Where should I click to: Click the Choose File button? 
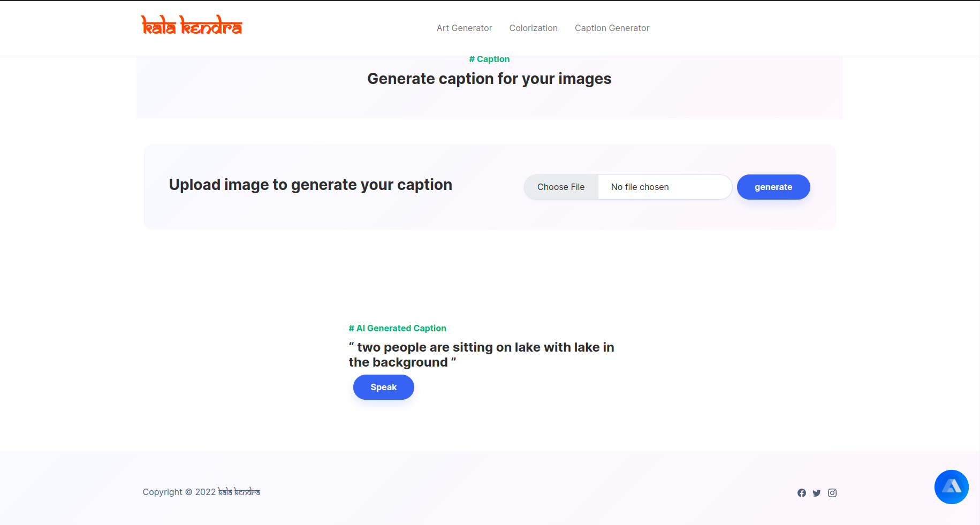pyautogui.click(x=561, y=187)
